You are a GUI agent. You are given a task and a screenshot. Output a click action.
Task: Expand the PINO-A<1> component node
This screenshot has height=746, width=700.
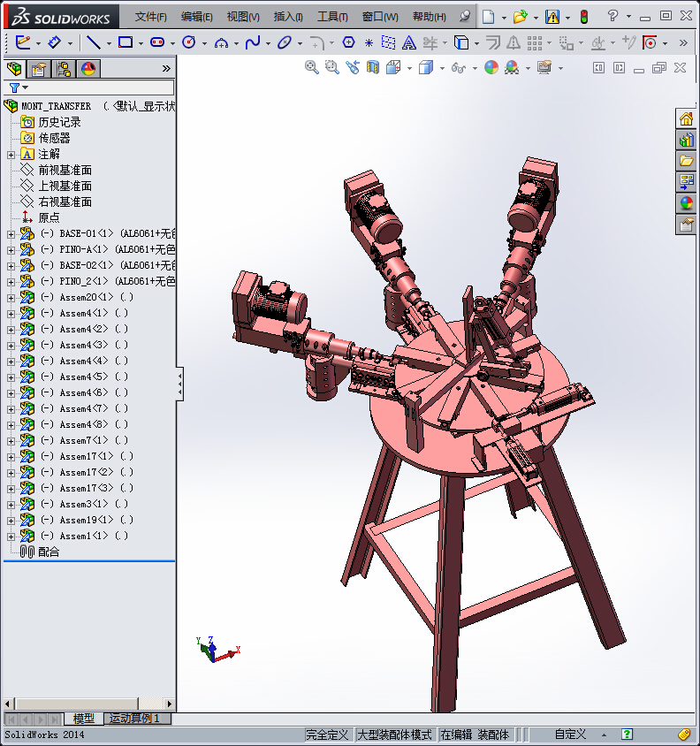point(11,250)
